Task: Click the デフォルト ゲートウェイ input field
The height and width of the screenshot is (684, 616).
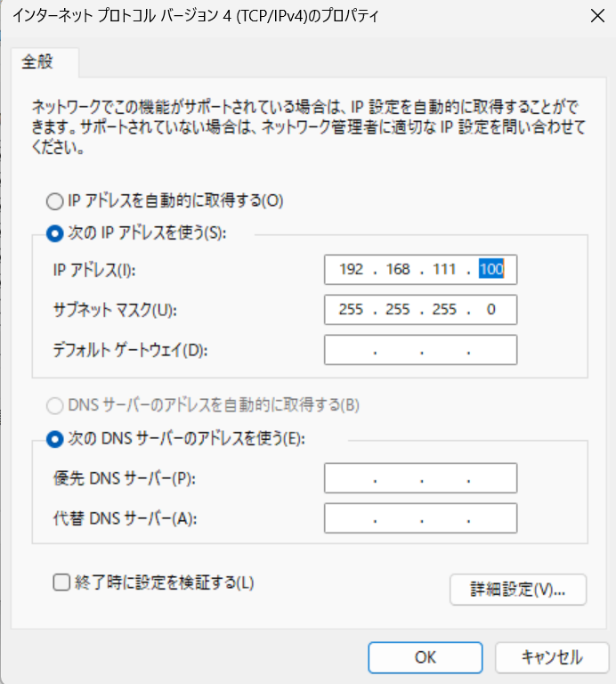Action: tap(421, 350)
